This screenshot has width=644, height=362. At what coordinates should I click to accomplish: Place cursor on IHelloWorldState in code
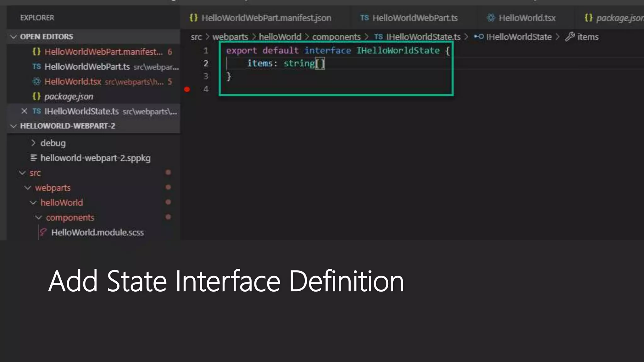point(398,50)
